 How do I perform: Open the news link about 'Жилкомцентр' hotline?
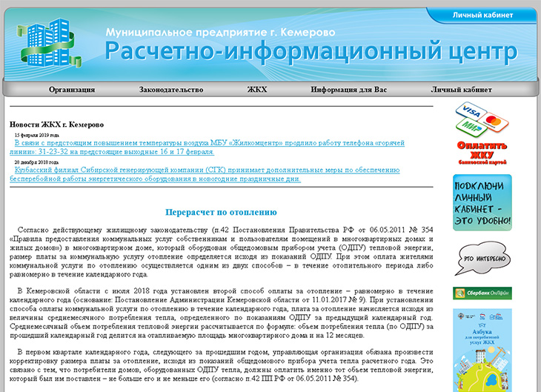pyautogui.click(x=207, y=147)
